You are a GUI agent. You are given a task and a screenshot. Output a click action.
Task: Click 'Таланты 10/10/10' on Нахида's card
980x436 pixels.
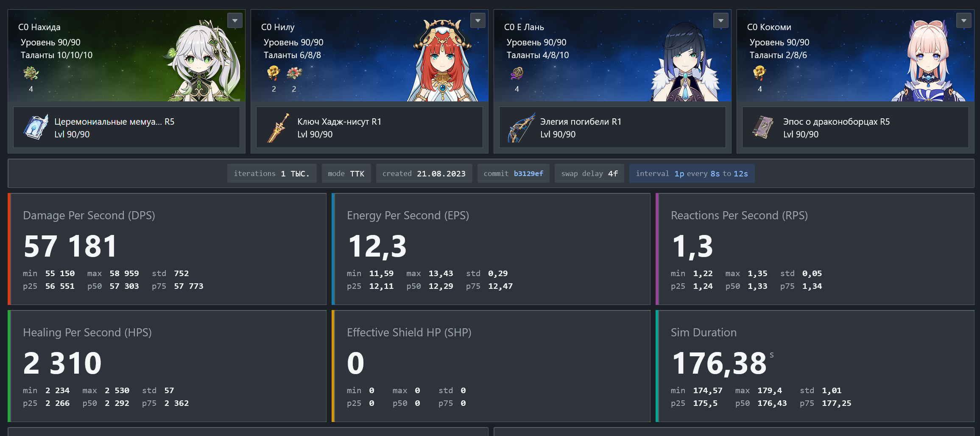pyautogui.click(x=56, y=55)
